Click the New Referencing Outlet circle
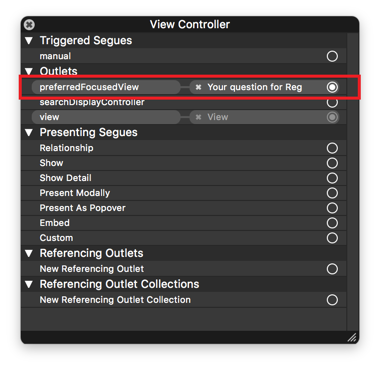The image size is (380, 368). pos(332,269)
